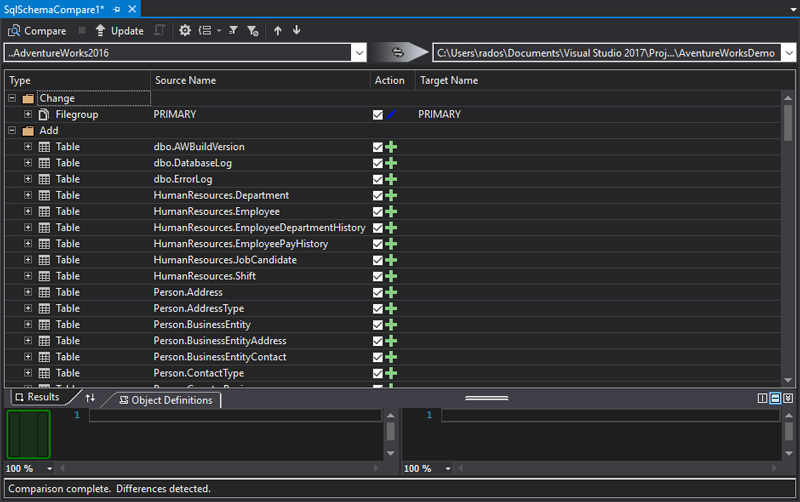Click the Add folder icon
The image size is (800, 502).
pyautogui.click(x=28, y=131)
